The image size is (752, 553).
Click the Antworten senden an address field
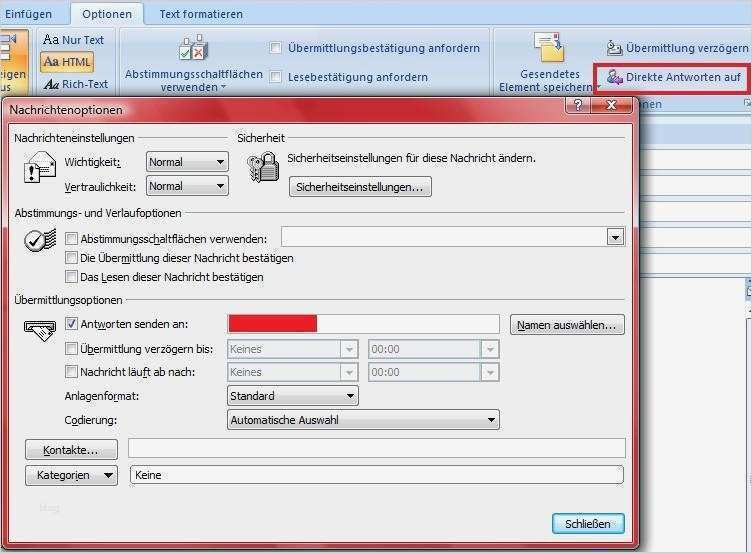[363, 324]
